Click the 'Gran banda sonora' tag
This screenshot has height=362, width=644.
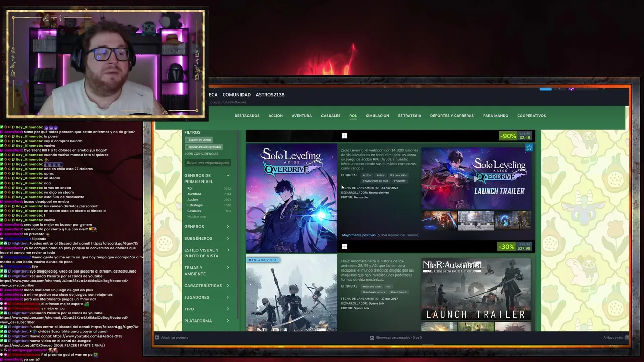click(374, 292)
